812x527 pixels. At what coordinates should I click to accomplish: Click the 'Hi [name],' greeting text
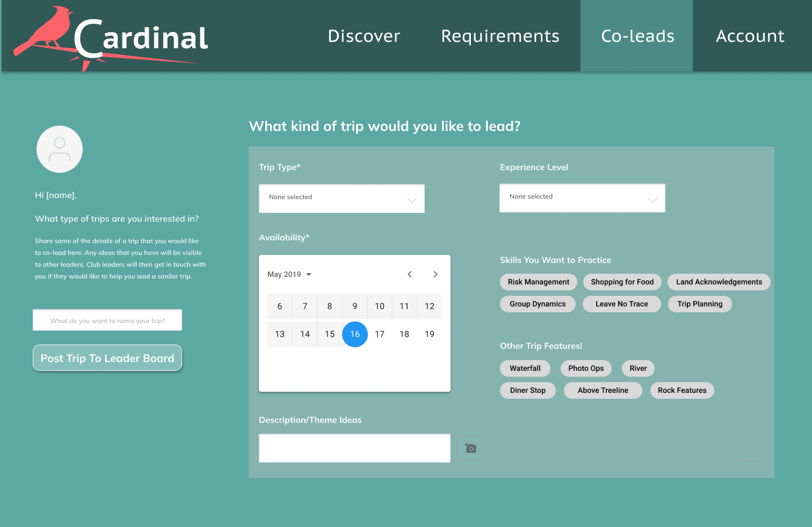point(56,195)
